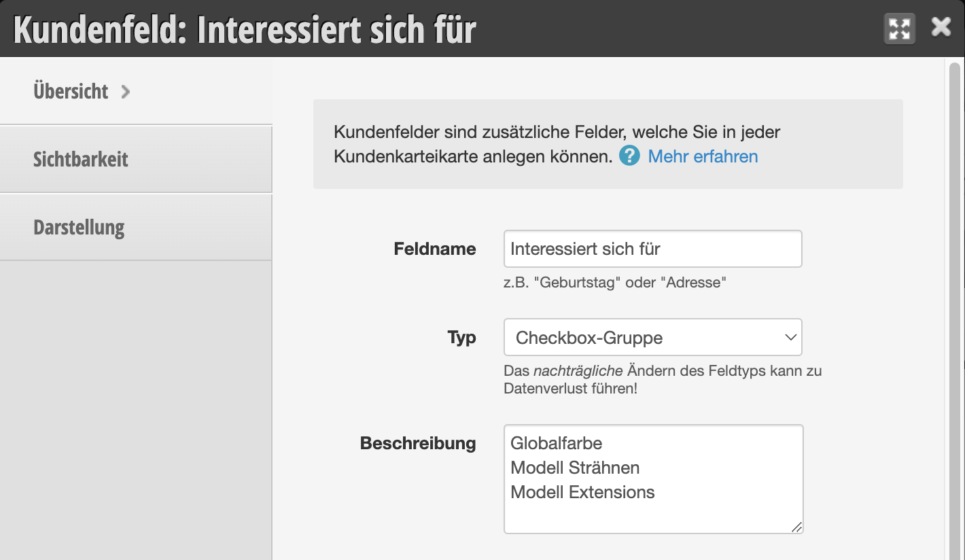Open the Sichtbarkeit tab

[x=136, y=159]
